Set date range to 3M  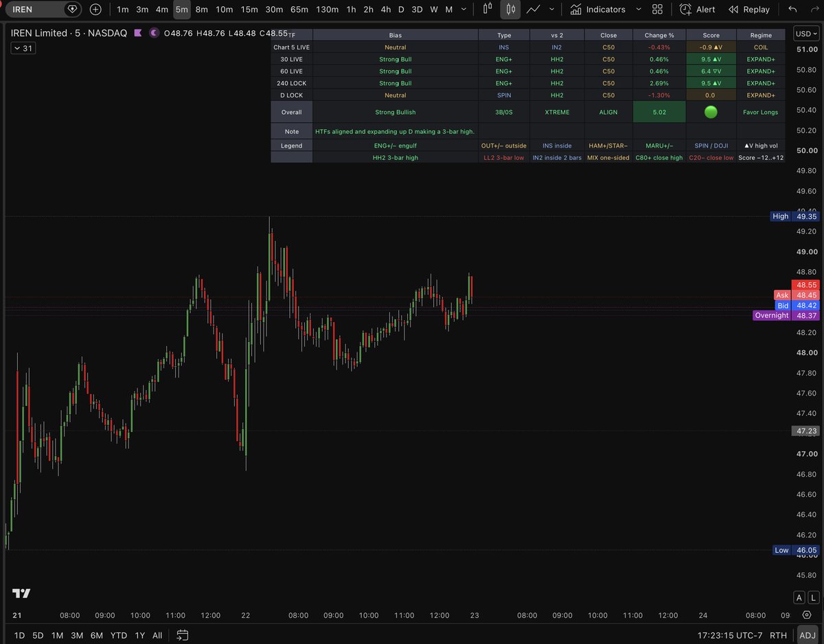coord(77,635)
